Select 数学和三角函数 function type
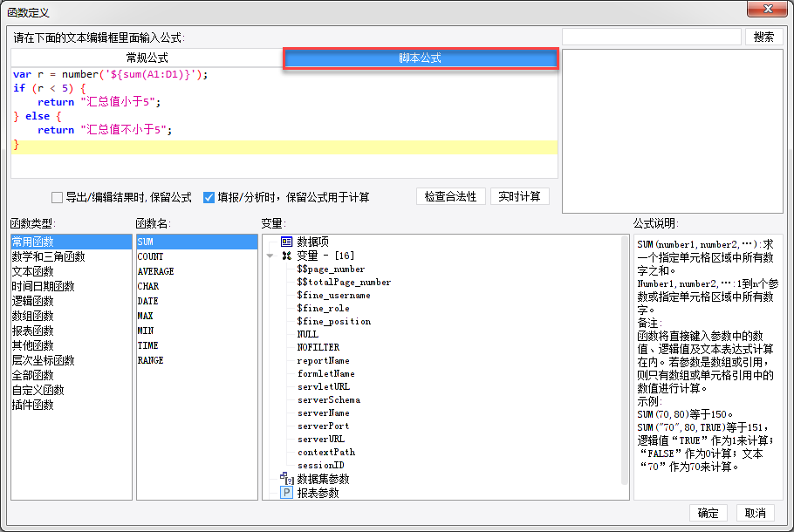The image size is (794, 532). coord(71,256)
